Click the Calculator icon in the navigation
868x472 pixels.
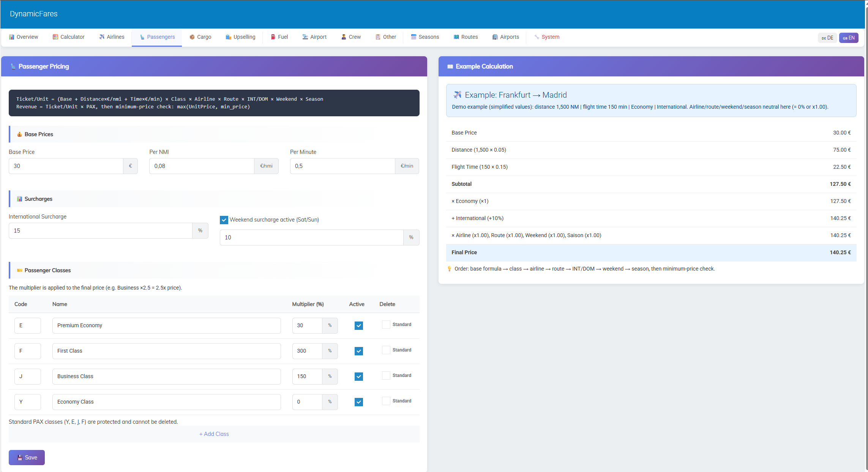tap(55, 37)
